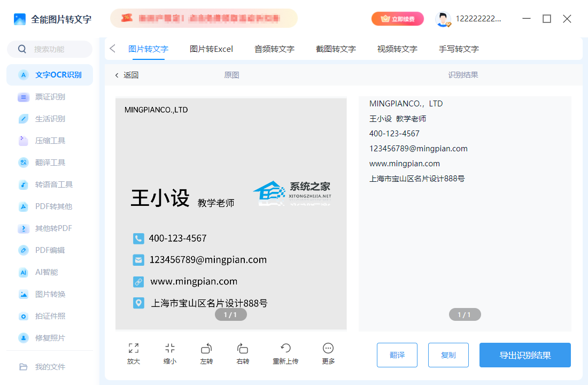Click the 导出识别结果 export button
Screen dimensions: 588x385
[x=525, y=355]
